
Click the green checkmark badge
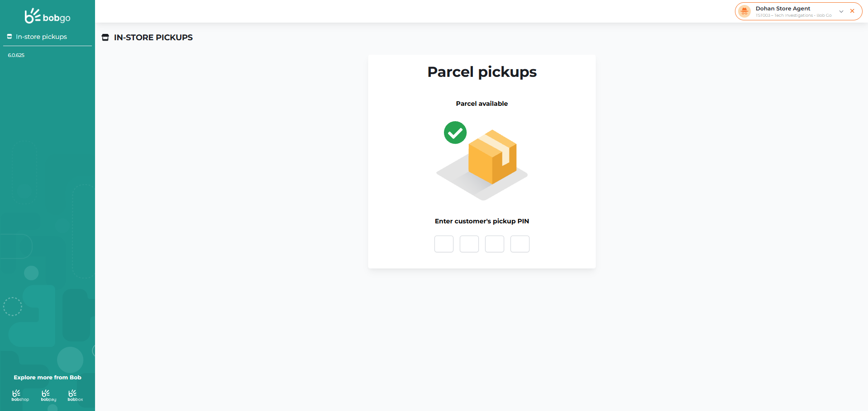pos(455,132)
